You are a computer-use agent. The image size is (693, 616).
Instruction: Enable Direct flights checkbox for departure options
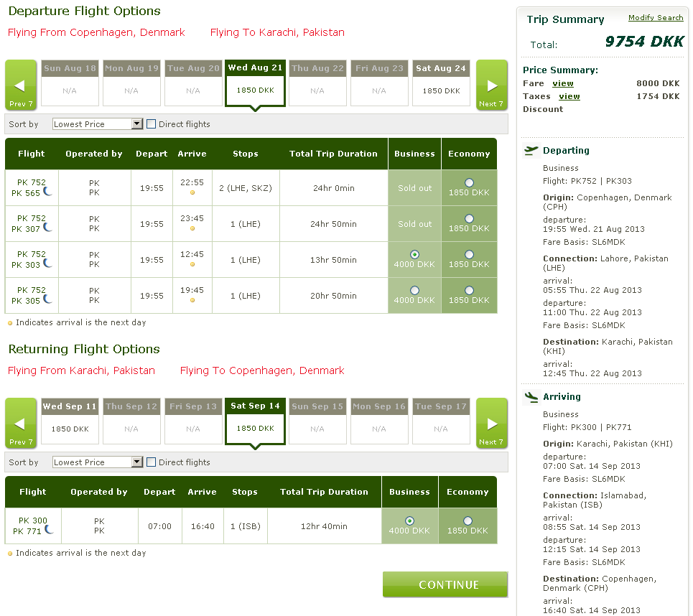point(152,124)
